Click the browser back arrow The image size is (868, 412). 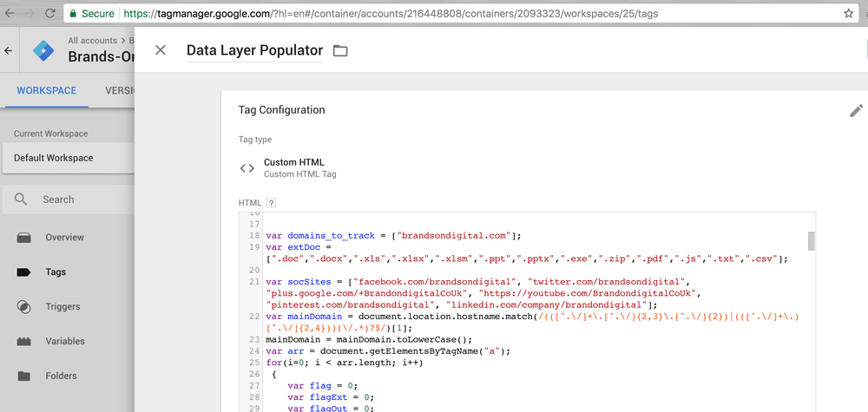[x=10, y=13]
